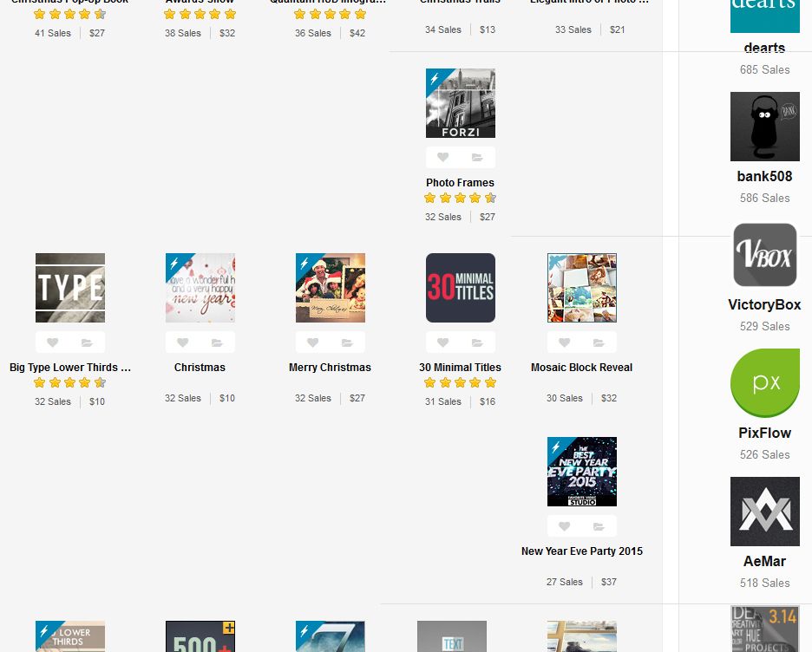Click the "27 Sales" text under New Year Eve Party
This screenshot has height=652, width=812.
click(565, 582)
